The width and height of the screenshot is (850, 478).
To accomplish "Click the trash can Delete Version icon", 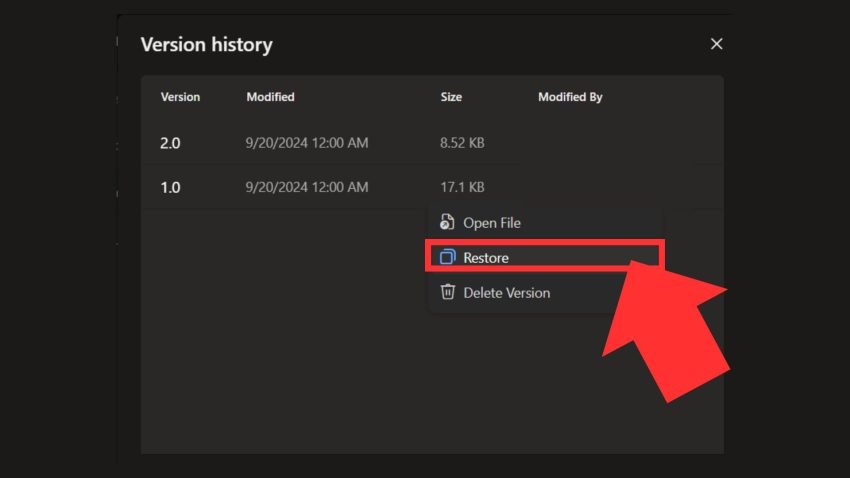I will coord(447,293).
